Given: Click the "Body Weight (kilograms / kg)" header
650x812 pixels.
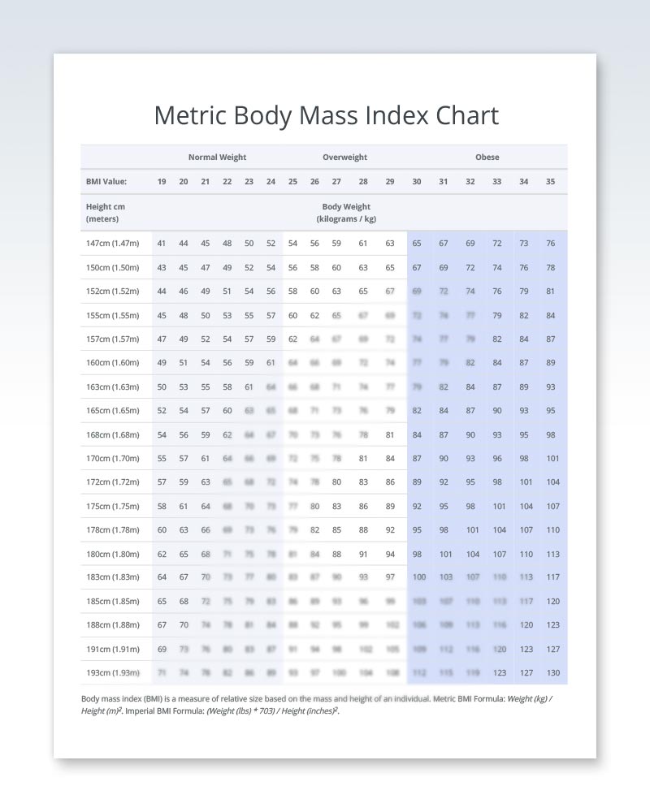Looking at the screenshot, I should [x=346, y=213].
